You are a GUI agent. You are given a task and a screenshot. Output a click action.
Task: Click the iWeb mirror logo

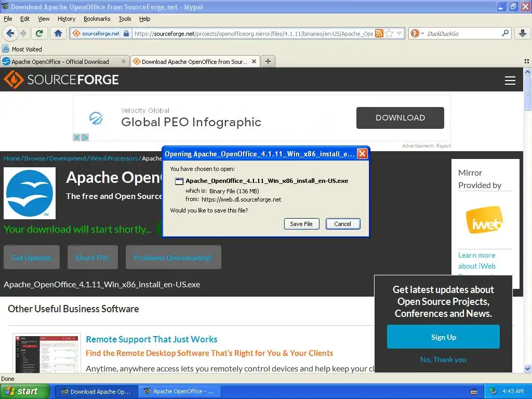(484, 220)
